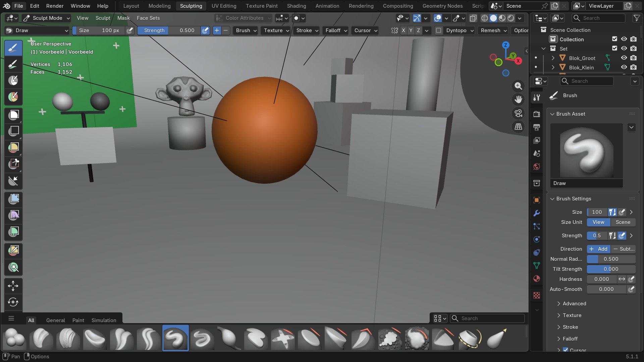This screenshot has height=362, width=644.
Task: Switch to the UV Editing workspace tab
Action: [224, 6]
